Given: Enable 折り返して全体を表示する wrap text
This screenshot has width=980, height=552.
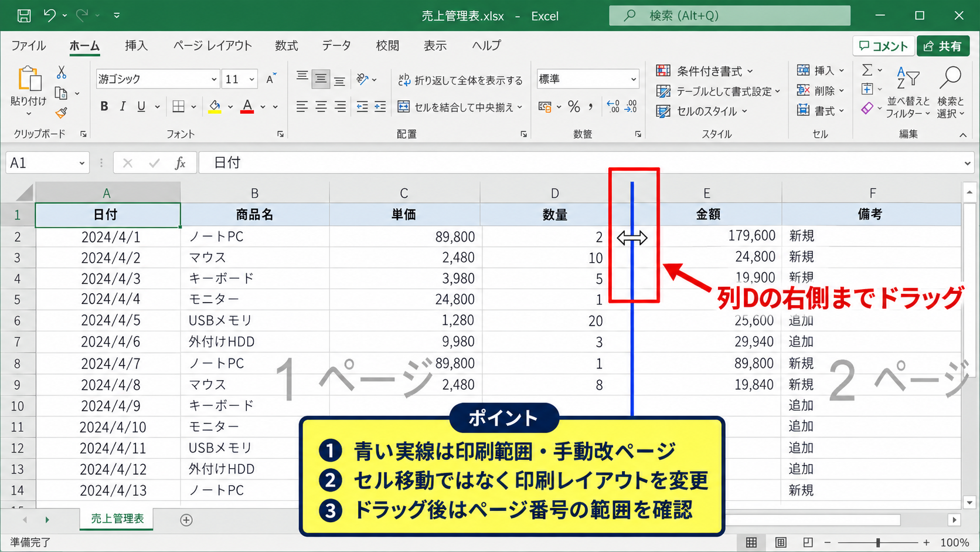Looking at the screenshot, I should [460, 80].
